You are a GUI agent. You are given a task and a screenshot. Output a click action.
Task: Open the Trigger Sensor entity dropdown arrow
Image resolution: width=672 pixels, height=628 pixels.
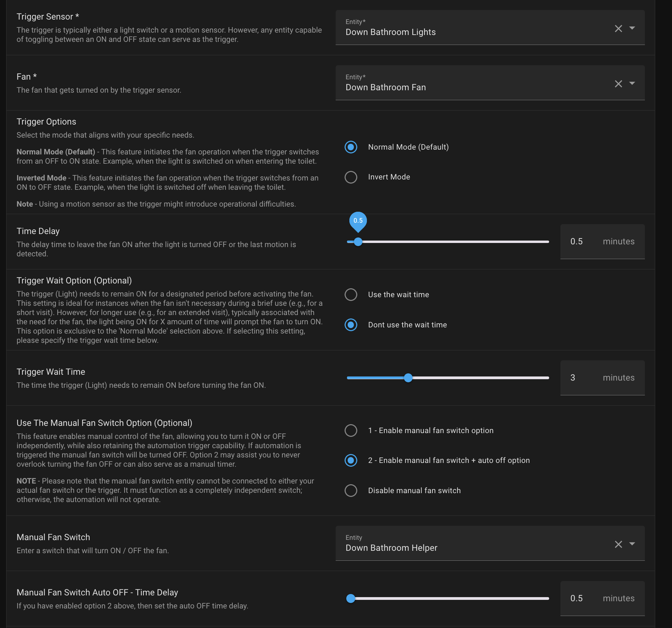(x=632, y=28)
